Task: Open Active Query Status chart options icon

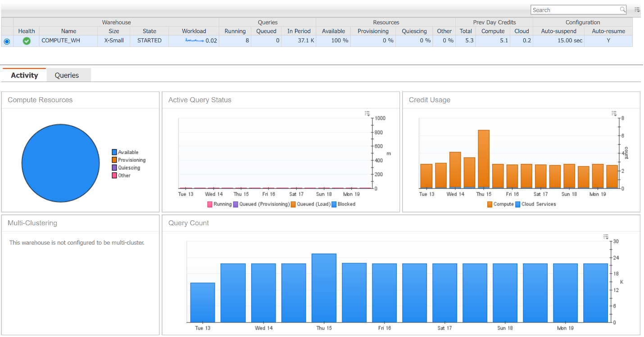Action: pos(367,114)
